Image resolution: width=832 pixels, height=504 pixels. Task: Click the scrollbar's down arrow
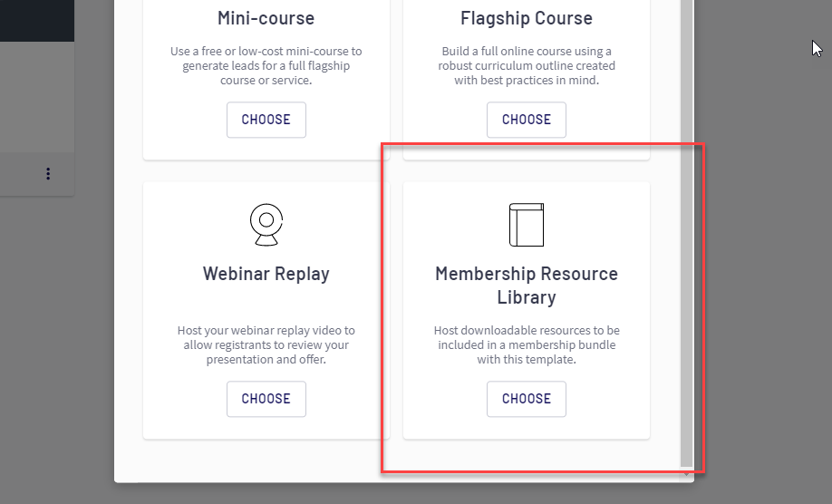pyautogui.click(x=686, y=474)
